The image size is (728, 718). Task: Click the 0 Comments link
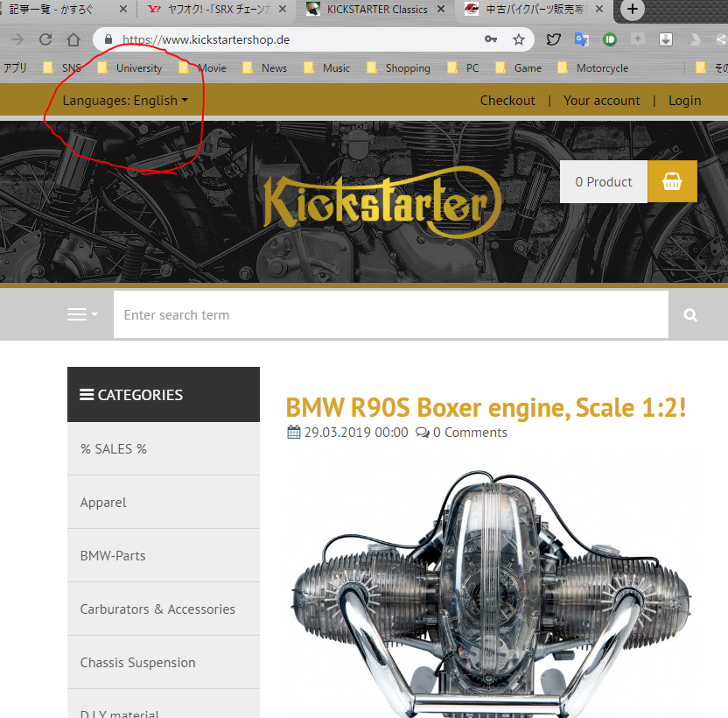click(461, 433)
